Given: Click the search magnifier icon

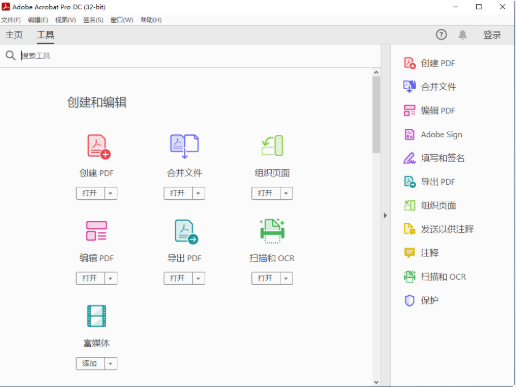Looking at the screenshot, I should [x=10, y=55].
